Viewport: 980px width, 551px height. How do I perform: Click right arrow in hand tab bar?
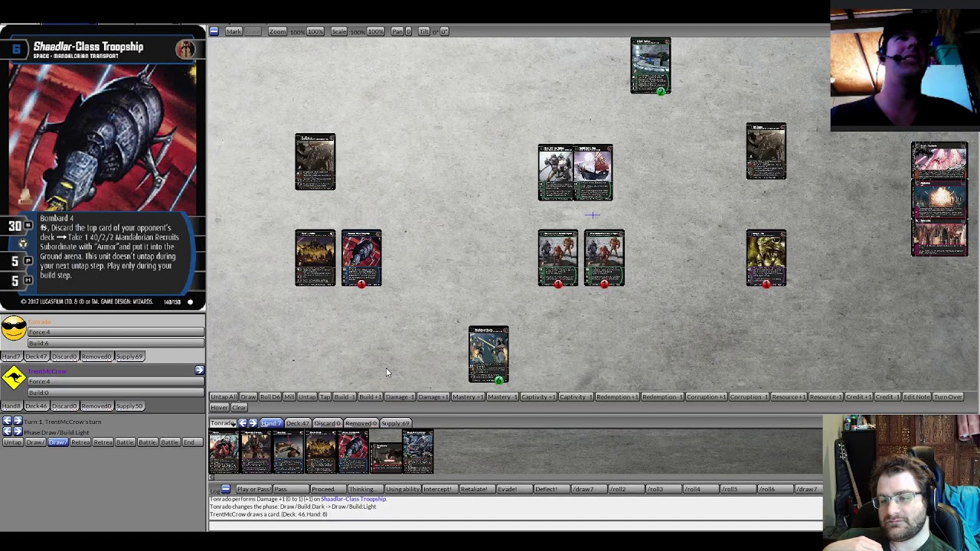(x=253, y=423)
